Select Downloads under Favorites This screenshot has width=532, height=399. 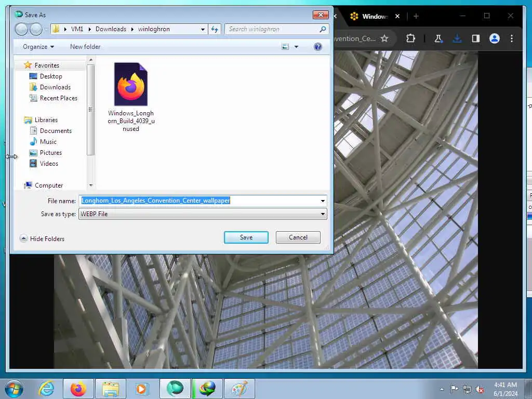(x=55, y=87)
